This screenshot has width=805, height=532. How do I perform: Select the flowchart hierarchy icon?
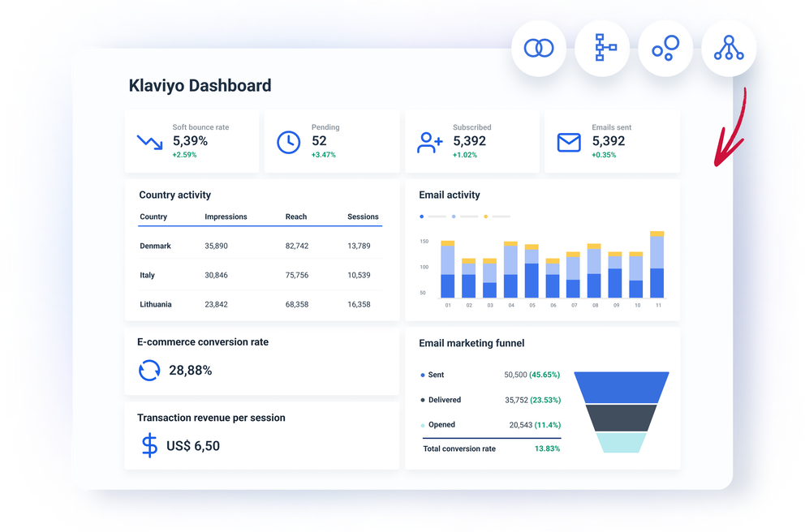click(602, 48)
